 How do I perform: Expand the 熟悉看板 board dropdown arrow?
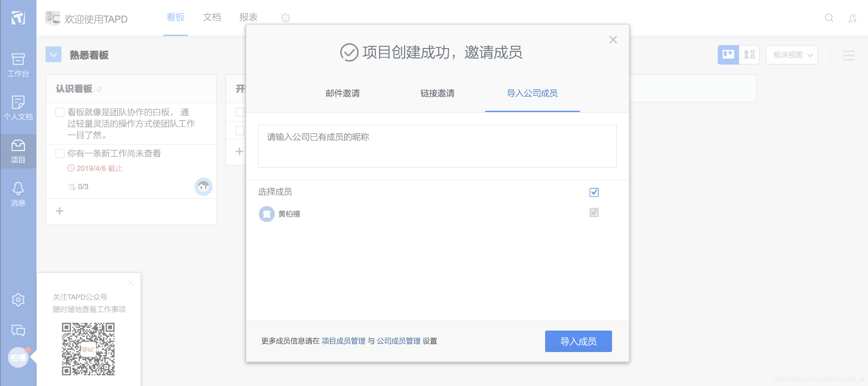53,54
